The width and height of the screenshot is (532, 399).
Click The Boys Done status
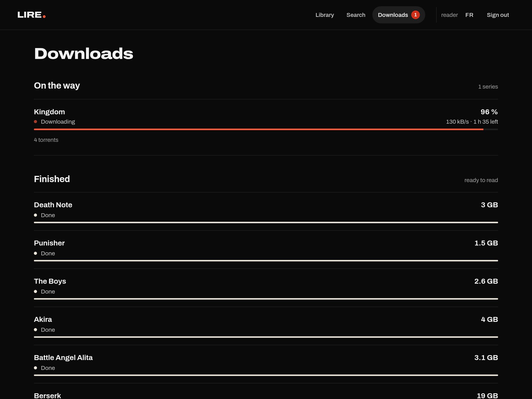pyautogui.click(x=48, y=291)
